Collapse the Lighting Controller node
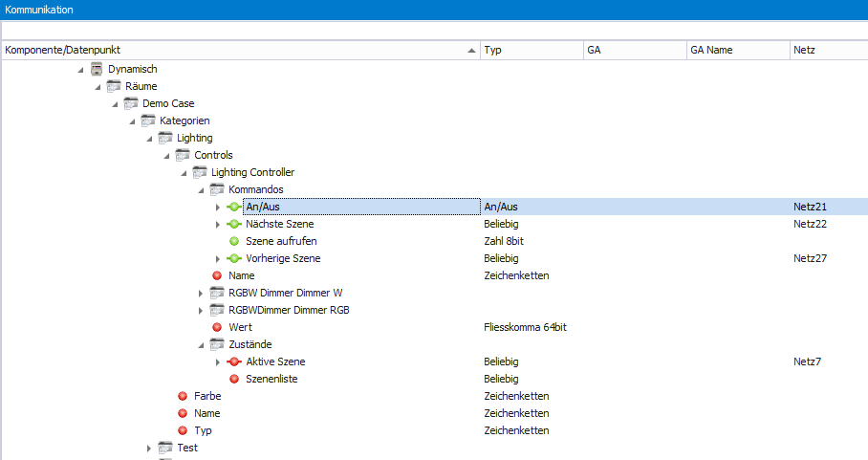The height and width of the screenshot is (460, 868). tap(184, 173)
